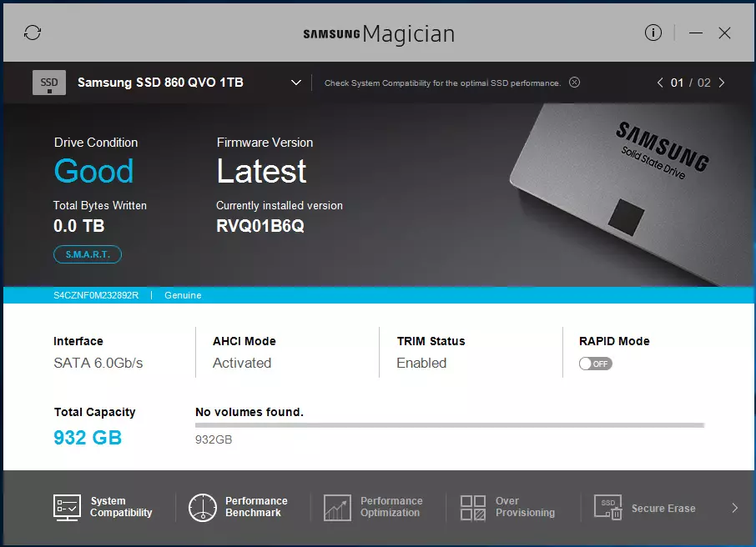756x547 pixels.
Task: Click the Genuine status text
Action: (183, 295)
